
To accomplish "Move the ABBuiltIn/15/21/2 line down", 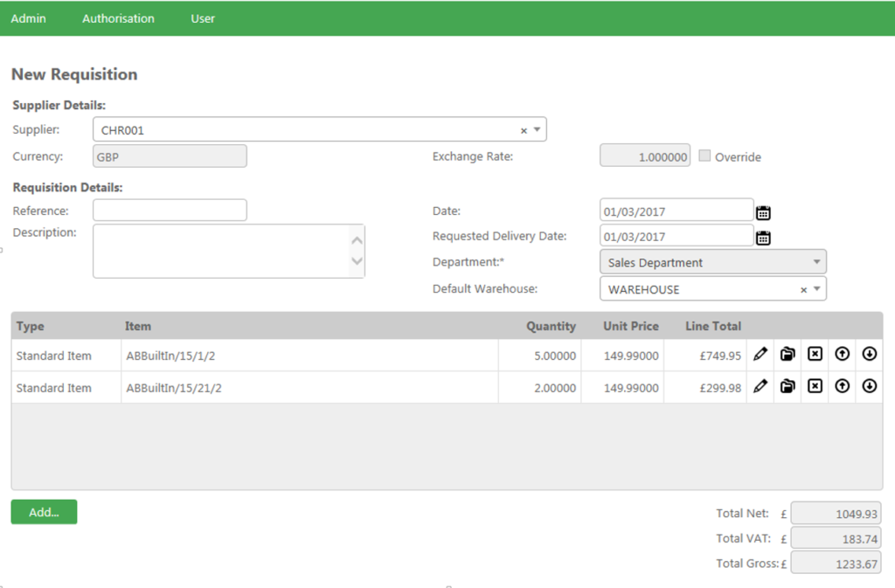I will [x=870, y=386].
